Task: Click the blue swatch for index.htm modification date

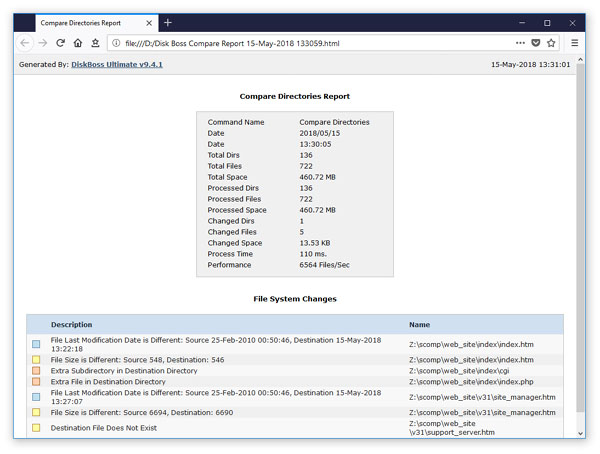Action: pos(36,344)
